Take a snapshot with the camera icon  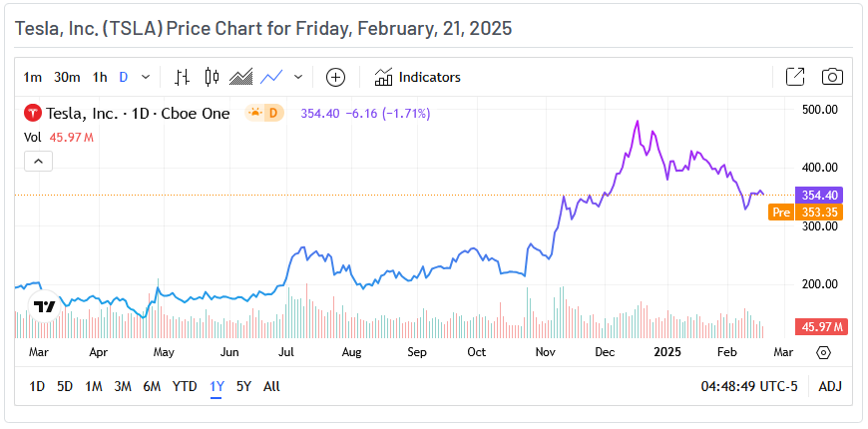[x=831, y=77]
